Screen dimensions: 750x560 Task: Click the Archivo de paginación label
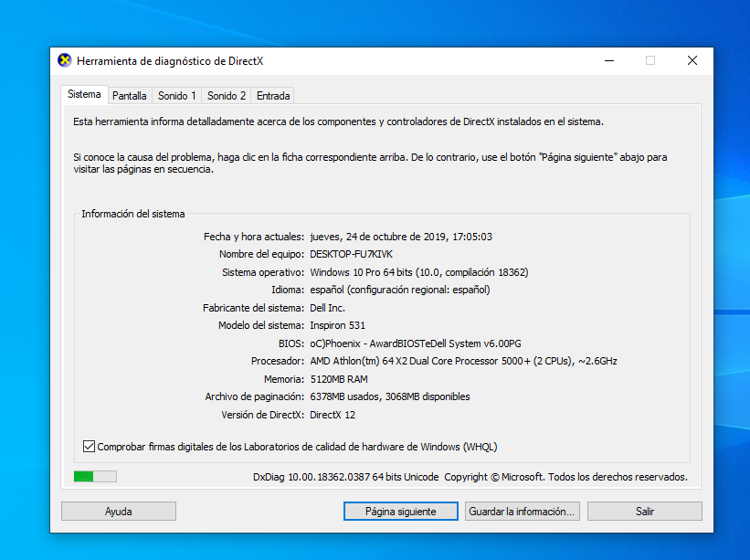click(255, 396)
